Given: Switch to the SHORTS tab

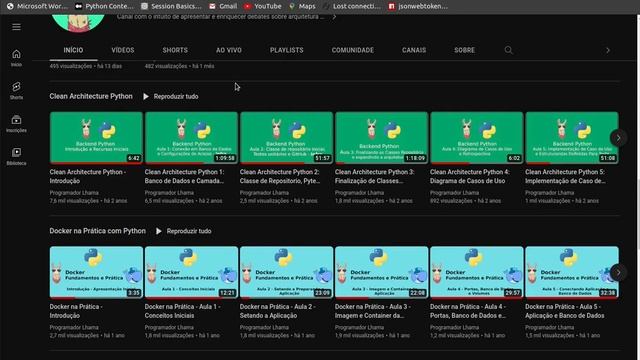Looking at the screenshot, I should tap(175, 50).
